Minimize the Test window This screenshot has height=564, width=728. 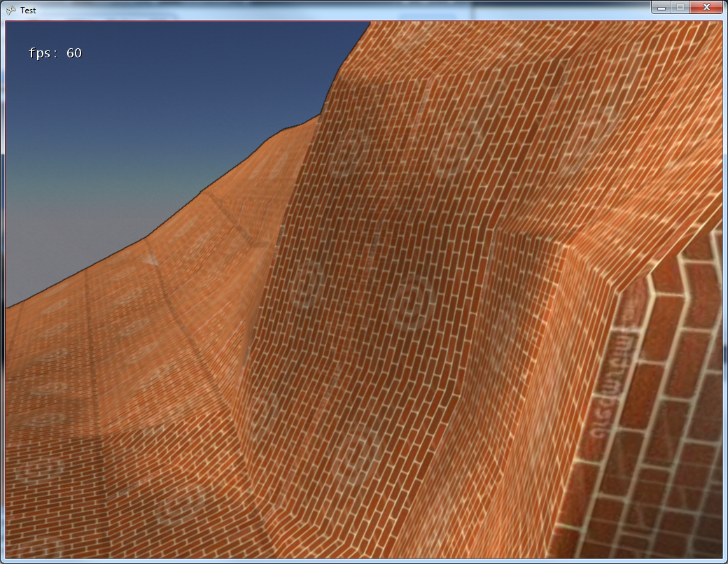661,7
